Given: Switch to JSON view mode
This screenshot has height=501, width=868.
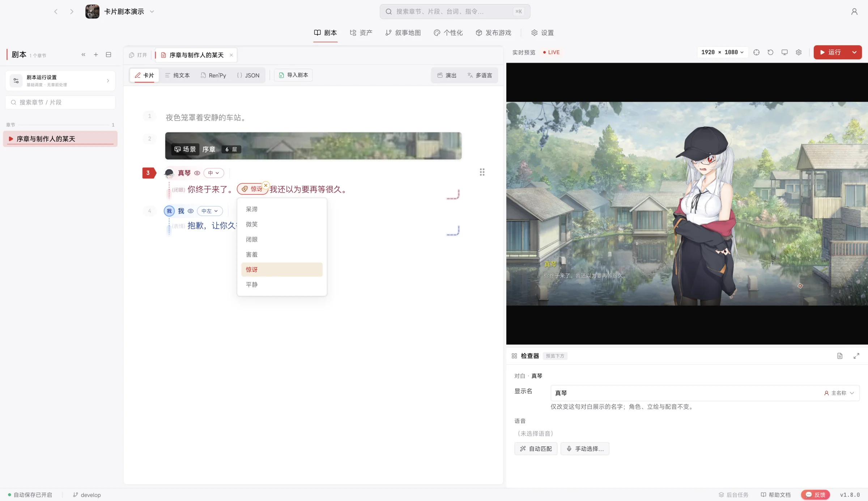Looking at the screenshot, I should (x=248, y=75).
